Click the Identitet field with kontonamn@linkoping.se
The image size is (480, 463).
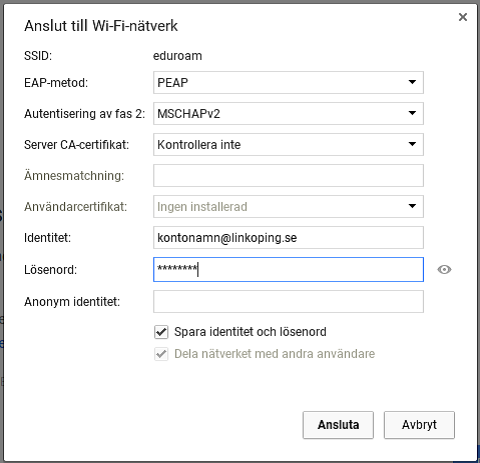tap(288, 237)
